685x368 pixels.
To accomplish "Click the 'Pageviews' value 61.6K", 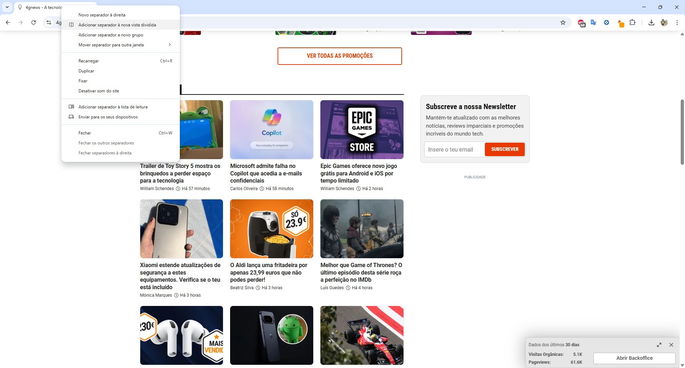I will point(577,362).
